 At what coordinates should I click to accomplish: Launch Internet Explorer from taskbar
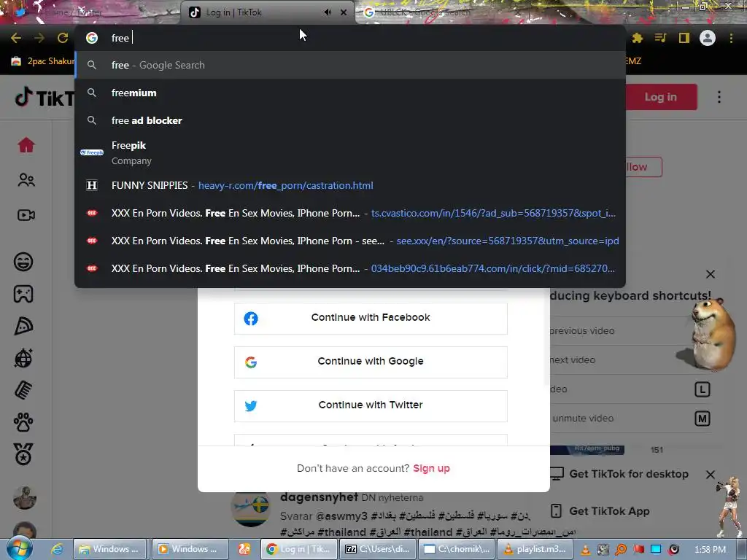[x=57, y=549]
